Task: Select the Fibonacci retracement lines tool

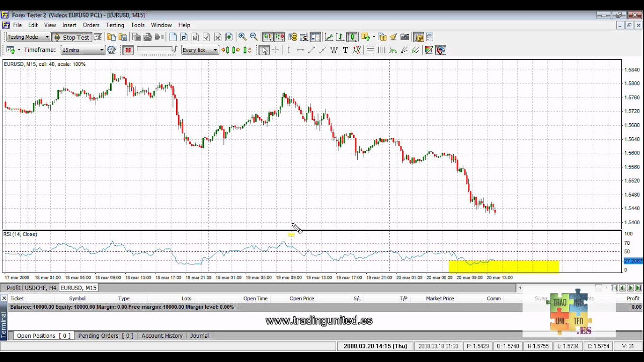Action: pos(370,50)
